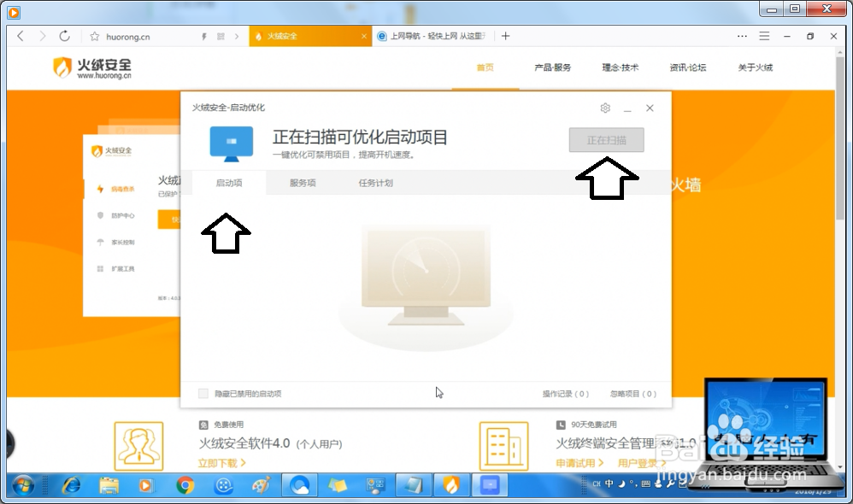Image resolution: width=853 pixels, height=504 pixels.
Task: Click 防护中心 shield icon in background window
Action: (x=100, y=215)
